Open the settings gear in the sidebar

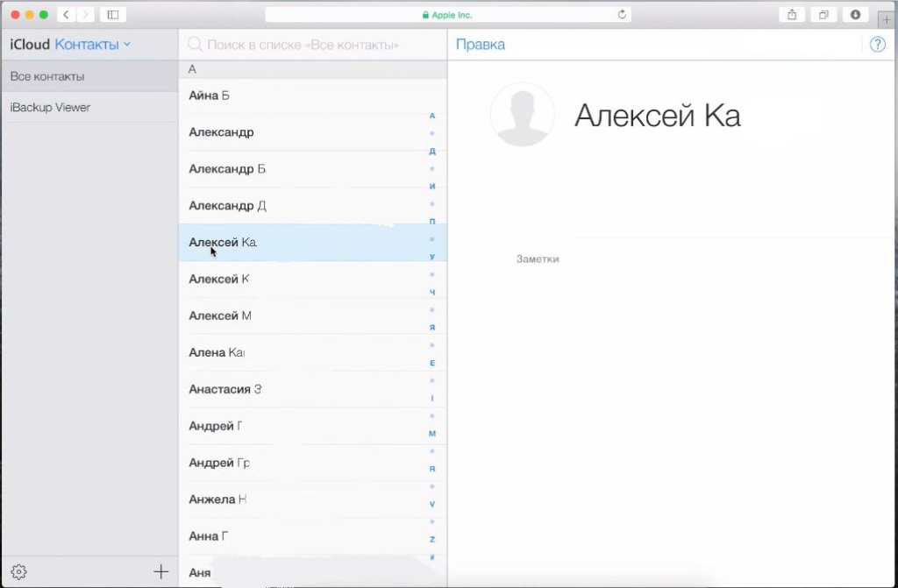[18, 572]
